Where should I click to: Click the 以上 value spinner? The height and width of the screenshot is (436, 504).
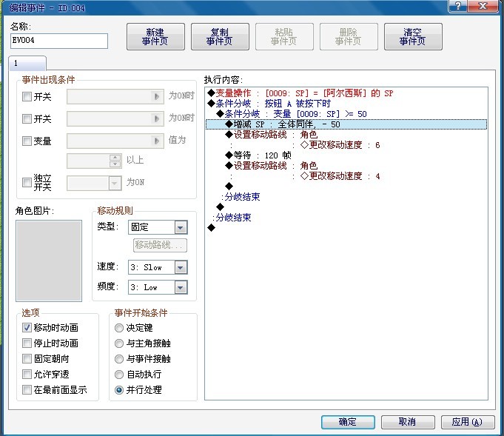tap(115, 161)
